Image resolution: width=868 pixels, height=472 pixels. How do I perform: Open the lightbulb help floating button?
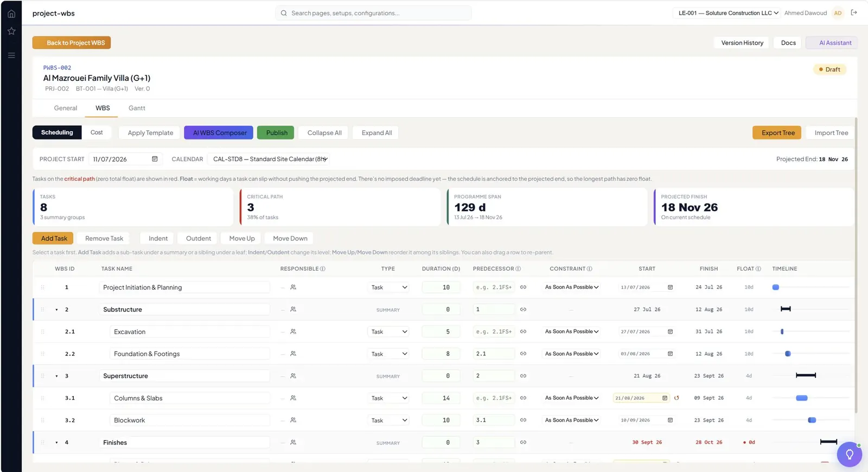click(849, 454)
